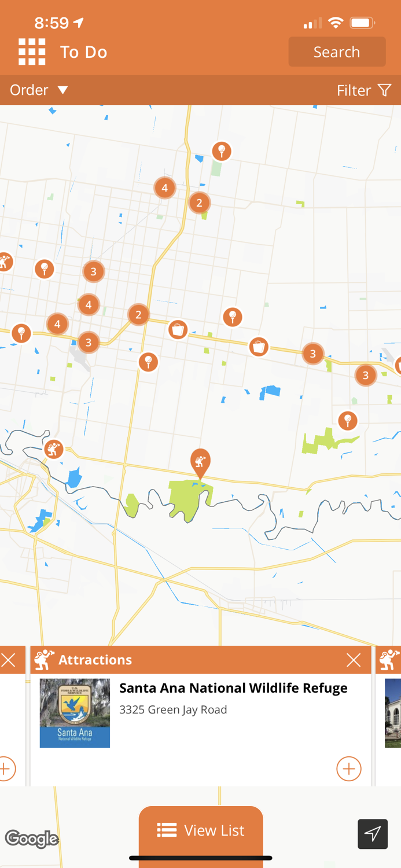The image size is (401, 868).
Task: Open the grid menu icon
Action: (32, 52)
